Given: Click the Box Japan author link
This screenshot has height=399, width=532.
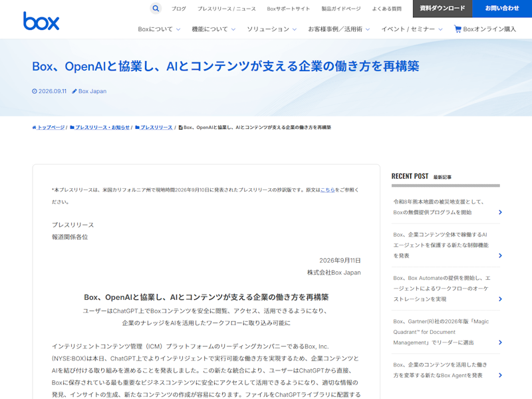Looking at the screenshot, I should (92, 91).
